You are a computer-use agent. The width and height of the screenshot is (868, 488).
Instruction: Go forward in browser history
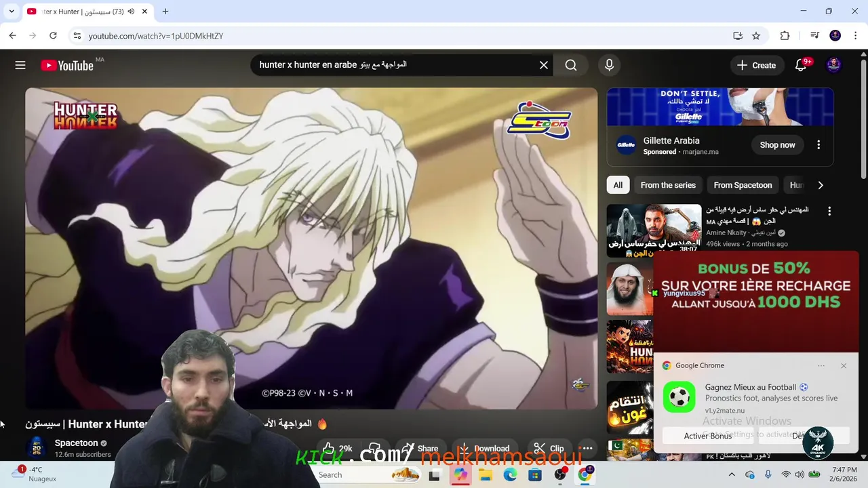pyautogui.click(x=33, y=36)
